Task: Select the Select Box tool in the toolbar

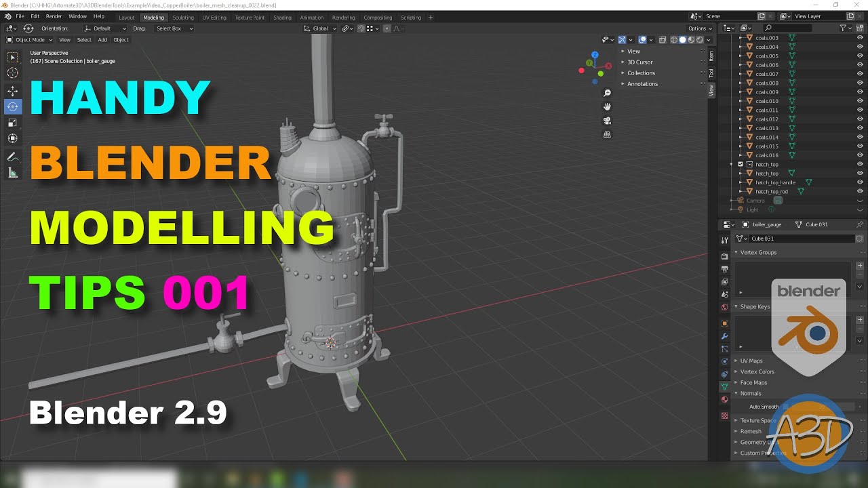Action: pos(12,58)
